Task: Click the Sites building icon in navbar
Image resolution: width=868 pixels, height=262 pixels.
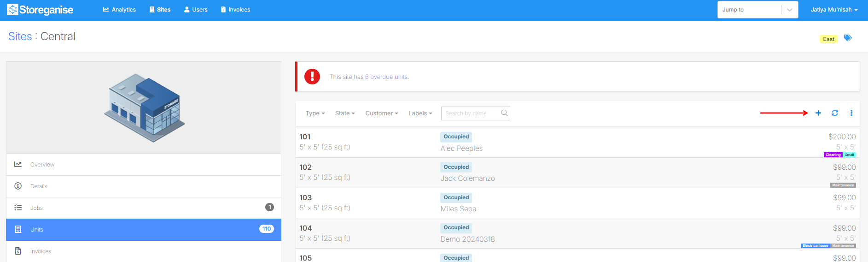Action: tap(152, 10)
